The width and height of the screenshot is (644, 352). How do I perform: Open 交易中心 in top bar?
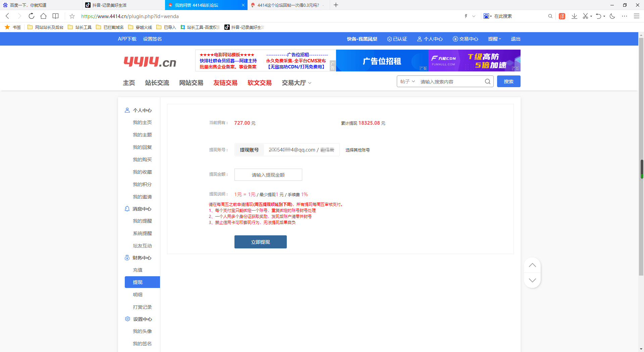[465, 39]
